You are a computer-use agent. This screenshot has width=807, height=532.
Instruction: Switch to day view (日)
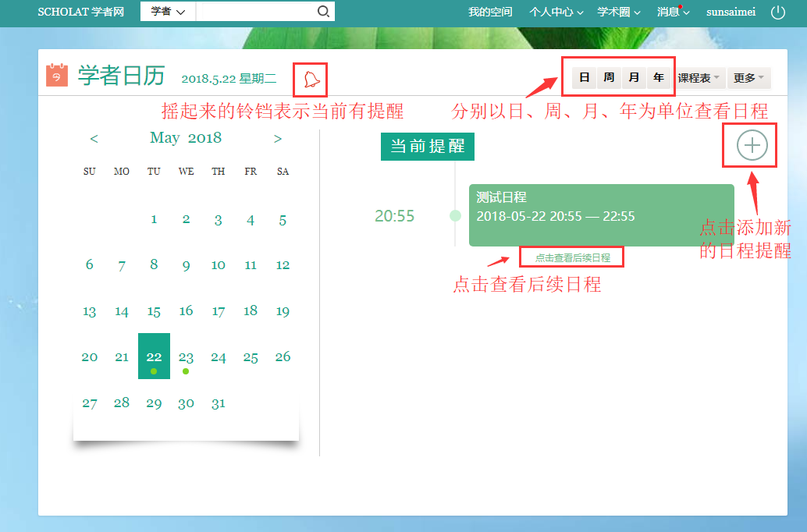coord(585,78)
